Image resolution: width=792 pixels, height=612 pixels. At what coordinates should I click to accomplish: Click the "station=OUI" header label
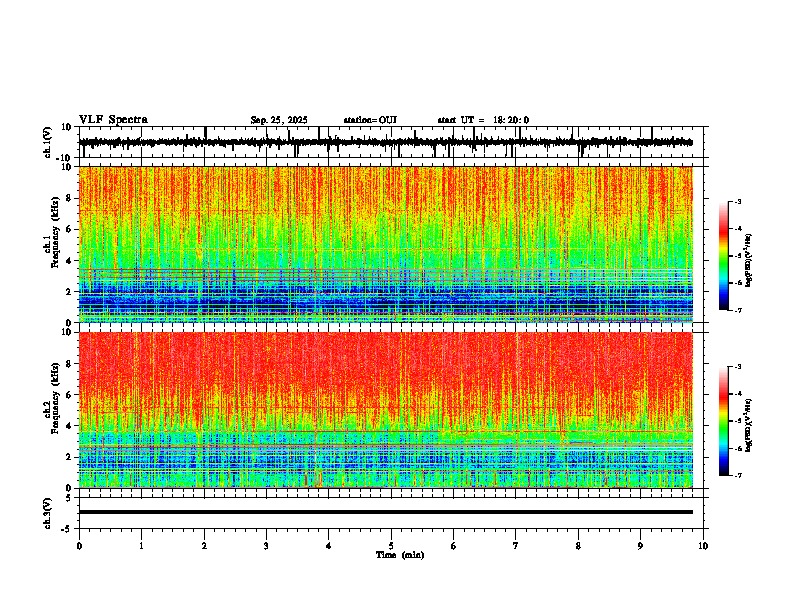(x=370, y=120)
